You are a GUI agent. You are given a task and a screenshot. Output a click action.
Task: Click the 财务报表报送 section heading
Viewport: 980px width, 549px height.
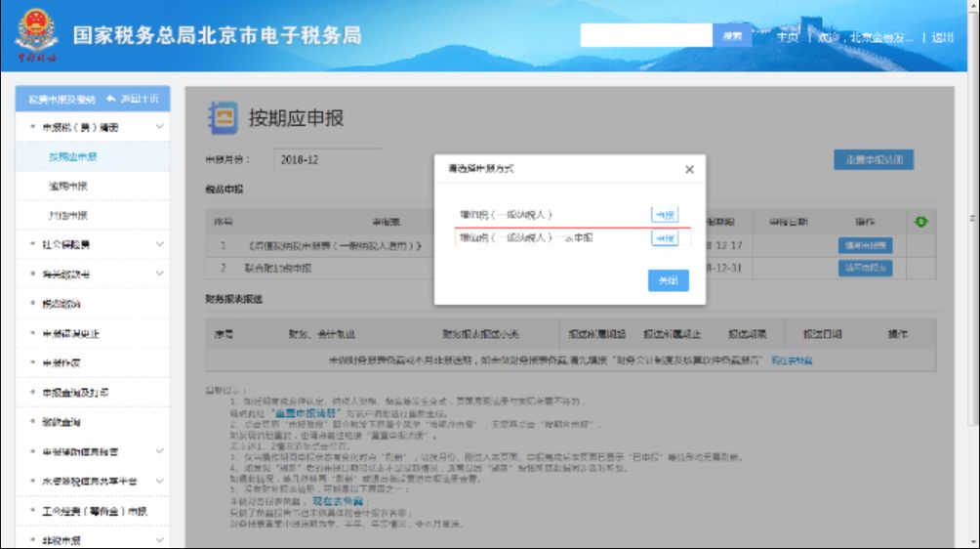click(233, 299)
